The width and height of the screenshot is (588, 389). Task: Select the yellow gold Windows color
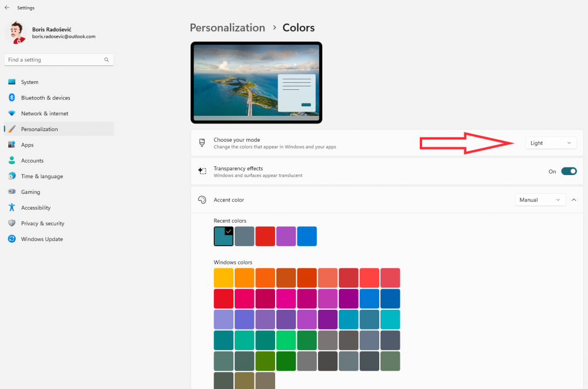click(x=223, y=278)
